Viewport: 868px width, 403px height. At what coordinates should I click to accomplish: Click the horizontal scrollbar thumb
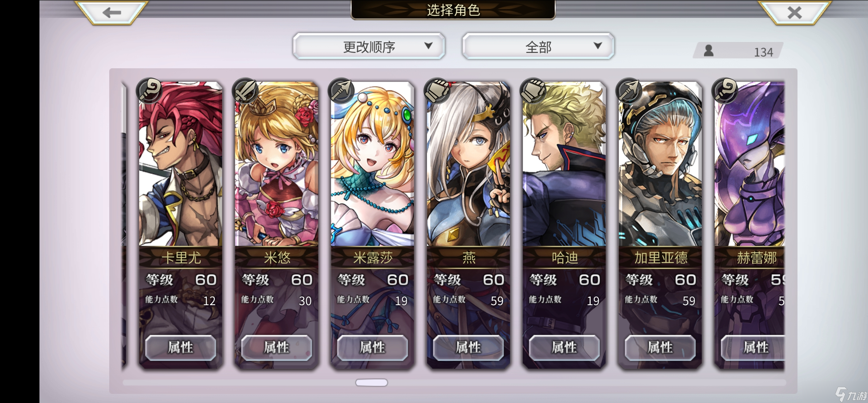372,383
